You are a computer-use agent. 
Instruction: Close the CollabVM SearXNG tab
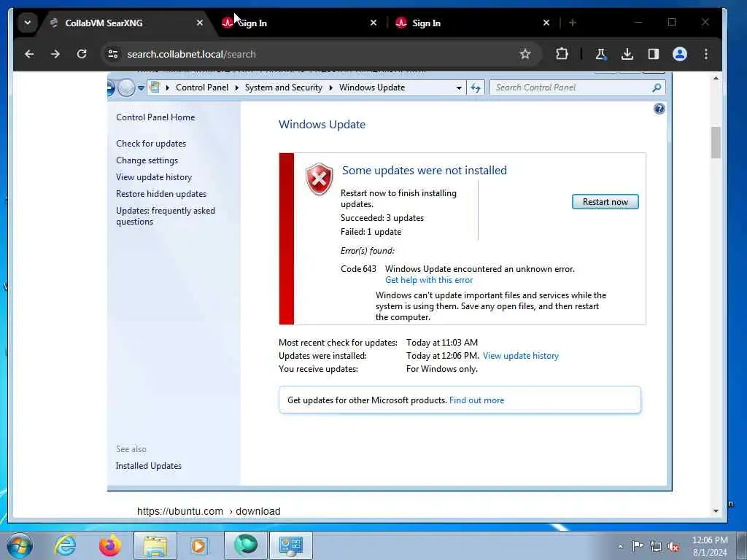[x=200, y=23]
